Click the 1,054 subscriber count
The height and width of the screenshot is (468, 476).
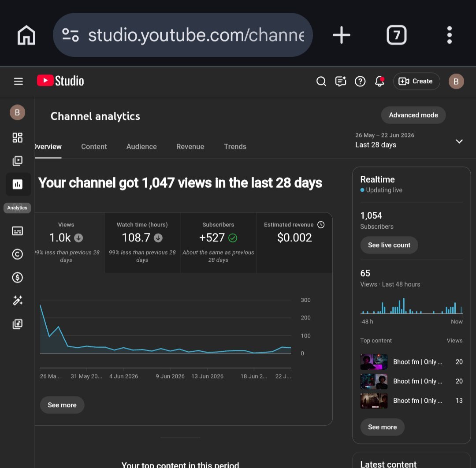point(371,216)
